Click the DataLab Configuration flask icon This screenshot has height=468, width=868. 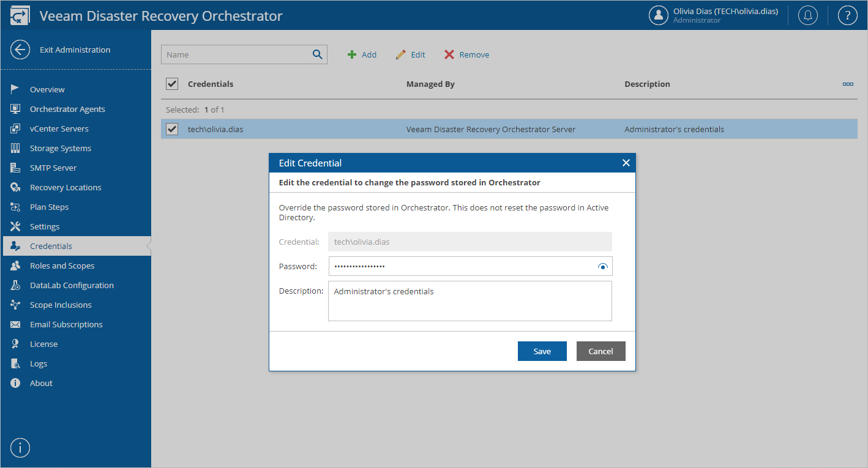(15, 285)
